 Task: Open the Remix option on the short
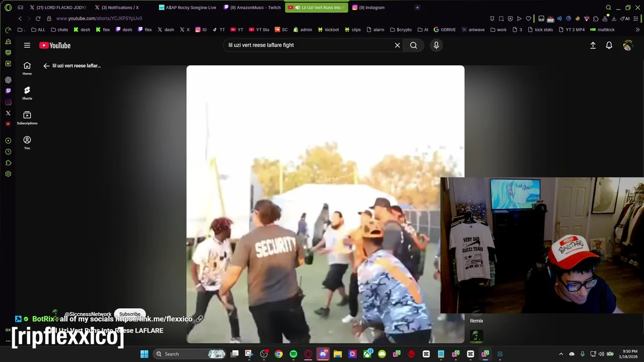(476, 321)
